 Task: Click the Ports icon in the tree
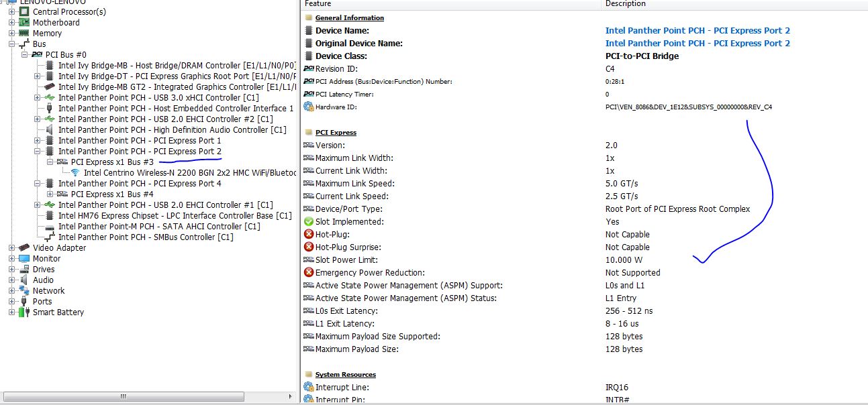[24, 301]
